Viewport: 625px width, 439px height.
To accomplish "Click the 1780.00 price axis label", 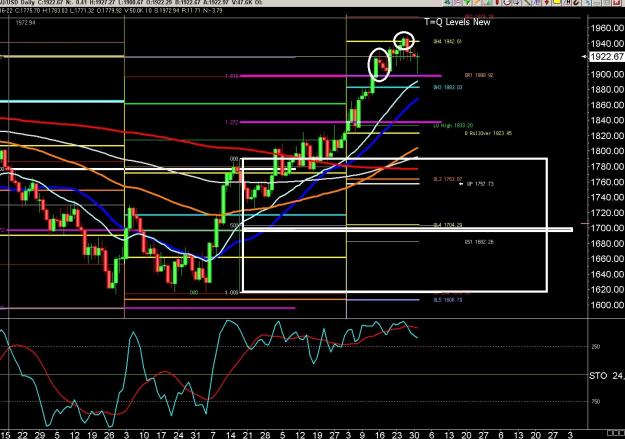I will click(x=607, y=166).
